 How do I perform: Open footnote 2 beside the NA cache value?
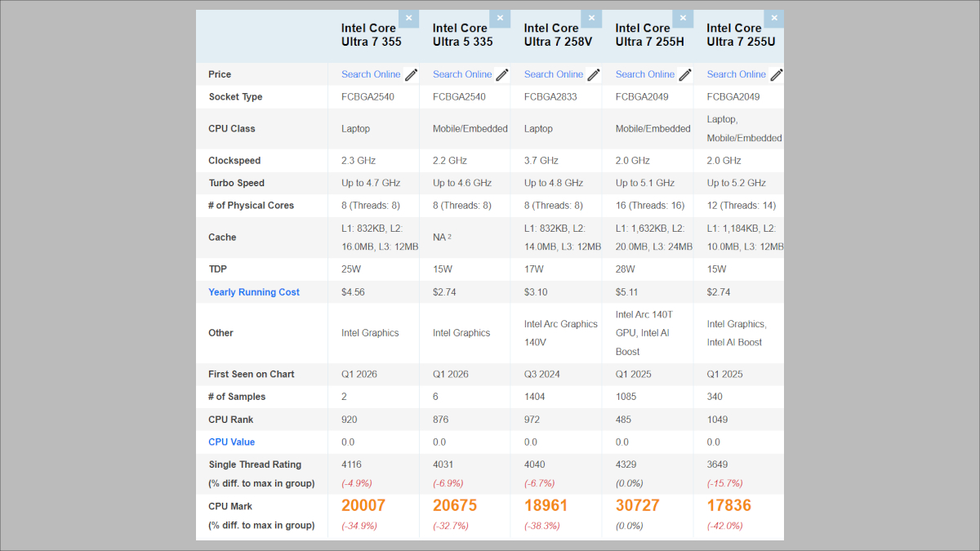pos(449,237)
